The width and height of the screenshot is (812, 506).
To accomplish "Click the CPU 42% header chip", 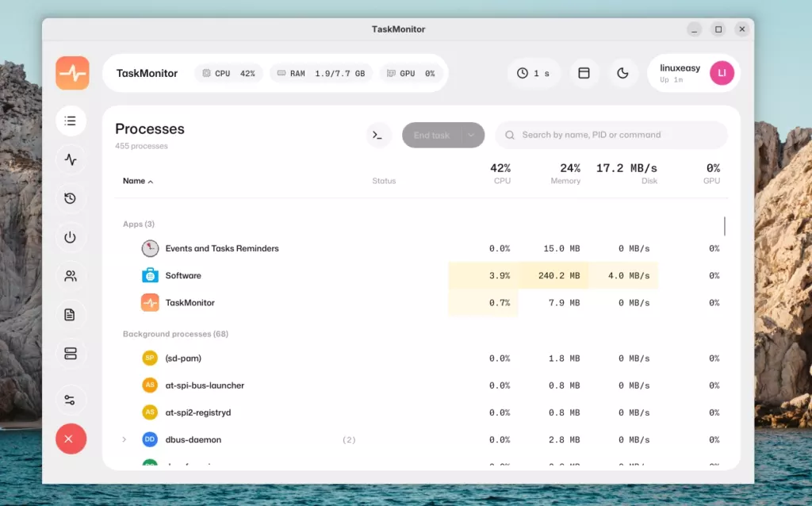I will coord(228,73).
